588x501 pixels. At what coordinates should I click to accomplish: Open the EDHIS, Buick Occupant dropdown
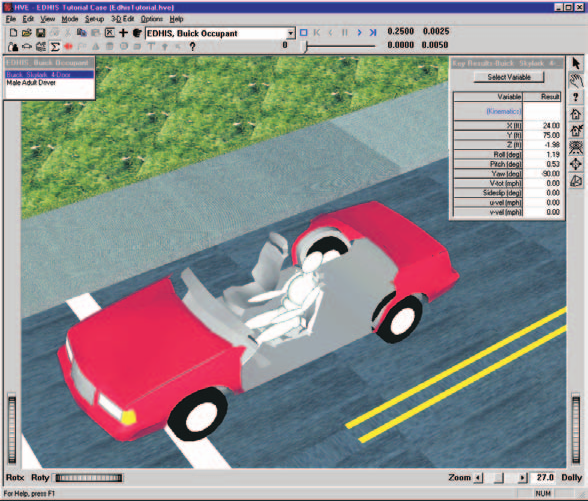coord(291,33)
